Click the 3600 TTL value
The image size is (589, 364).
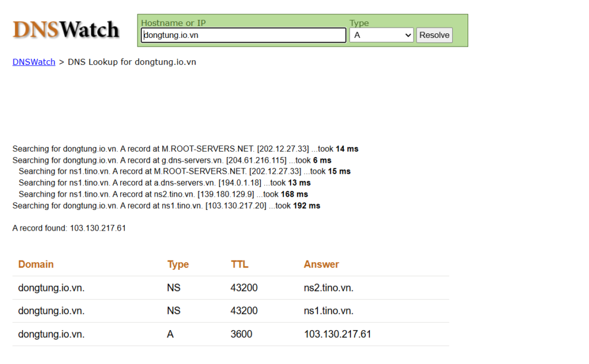[242, 334]
